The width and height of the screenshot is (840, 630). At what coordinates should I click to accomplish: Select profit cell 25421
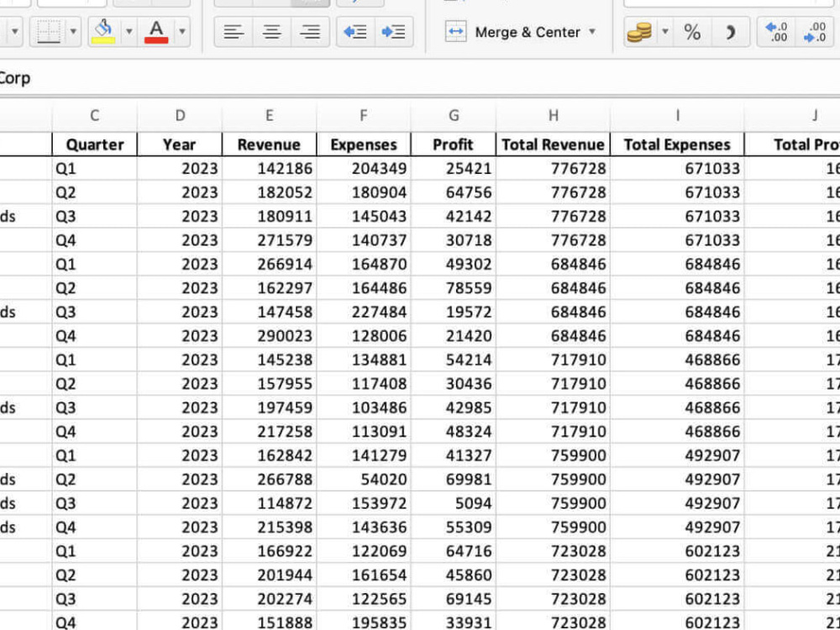pos(454,169)
